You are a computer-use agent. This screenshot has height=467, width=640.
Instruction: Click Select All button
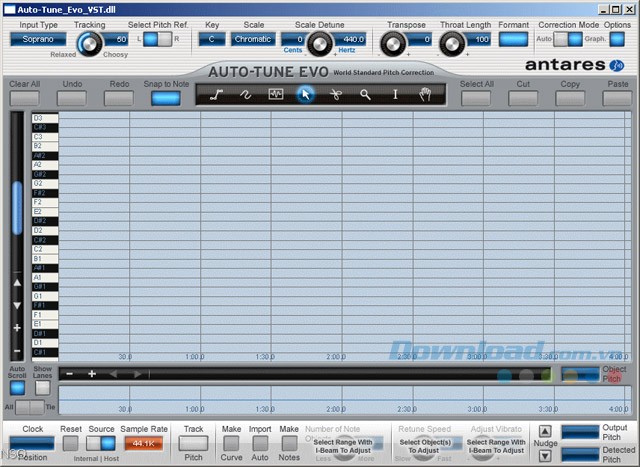pos(476,98)
